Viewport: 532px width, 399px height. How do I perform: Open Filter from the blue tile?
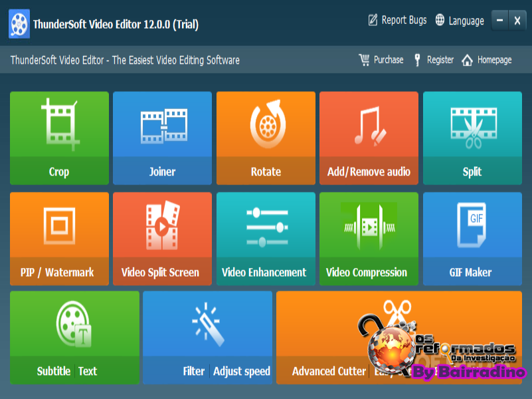194,371
